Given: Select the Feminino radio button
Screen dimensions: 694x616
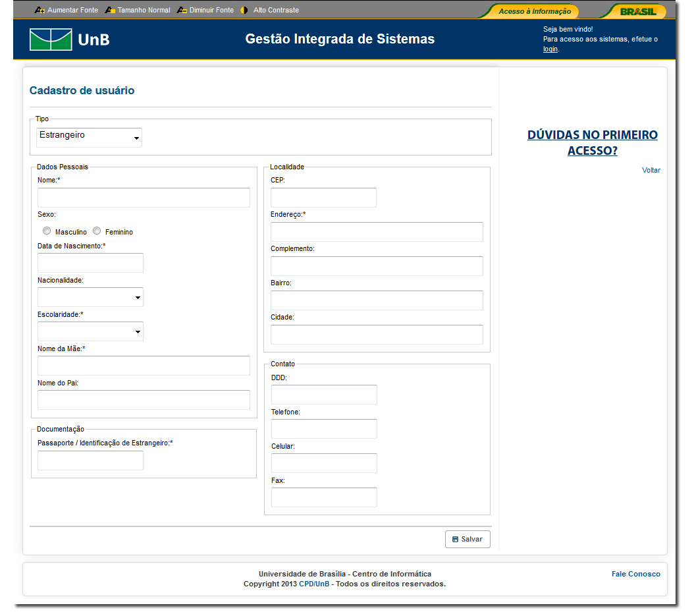Looking at the screenshot, I should 97,231.
